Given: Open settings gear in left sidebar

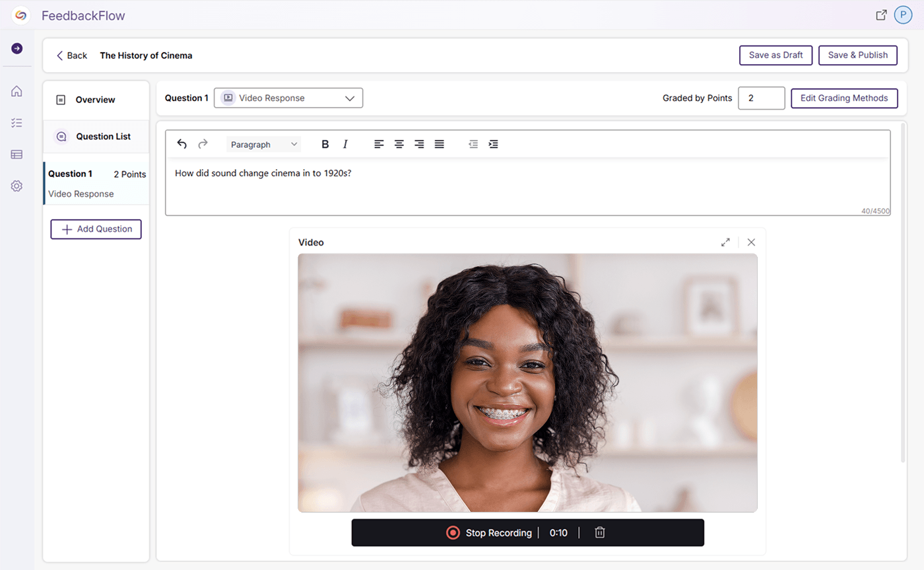Looking at the screenshot, I should coord(17,186).
